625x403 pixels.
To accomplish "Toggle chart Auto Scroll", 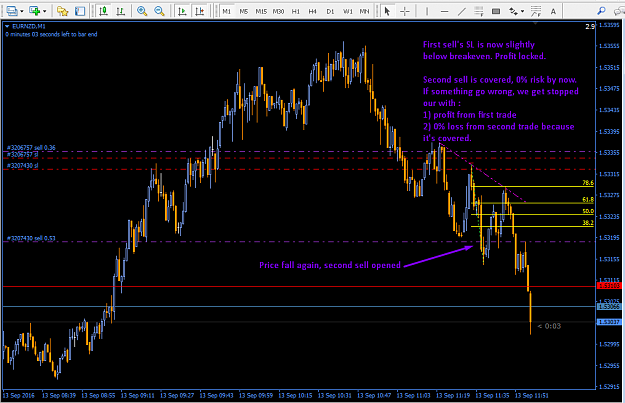I will pyautogui.click(x=182, y=11).
